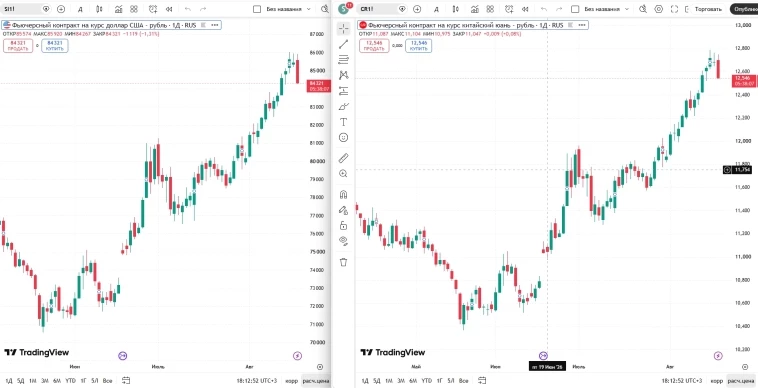Select the YTD range on left chart
Image resolution: width=758 pixels, height=388 pixels.
(71, 381)
